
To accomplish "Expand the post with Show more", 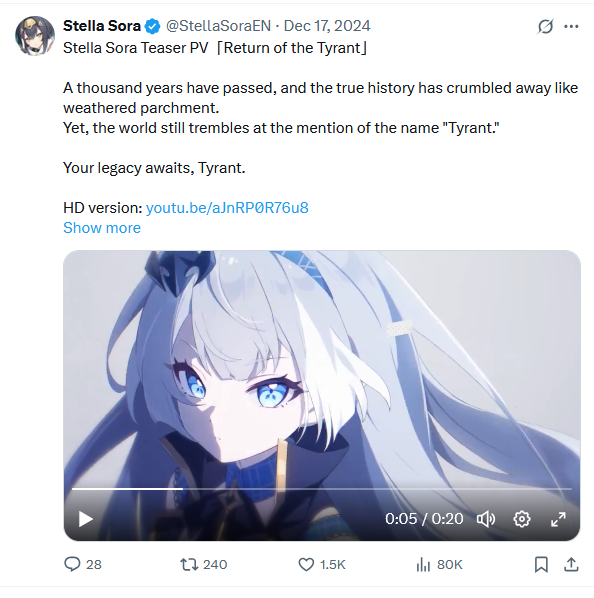I will (102, 228).
